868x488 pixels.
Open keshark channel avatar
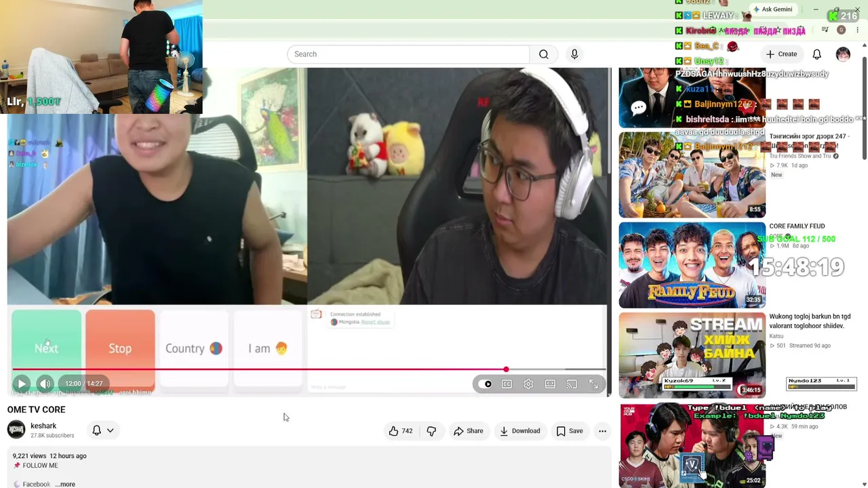click(x=16, y=430)
